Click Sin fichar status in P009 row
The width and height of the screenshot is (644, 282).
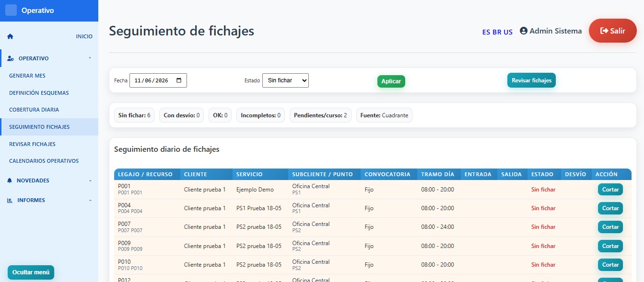[x=543, y=246]
